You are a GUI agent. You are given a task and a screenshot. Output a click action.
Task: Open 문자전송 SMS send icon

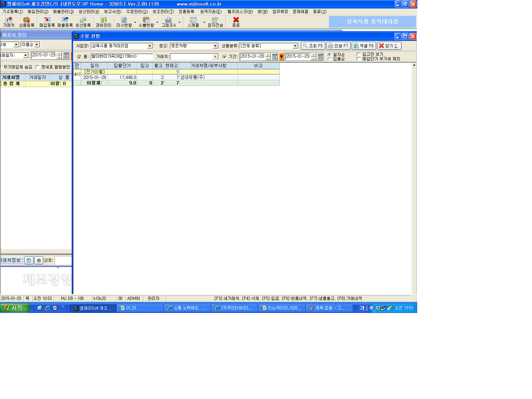point(215,22)
